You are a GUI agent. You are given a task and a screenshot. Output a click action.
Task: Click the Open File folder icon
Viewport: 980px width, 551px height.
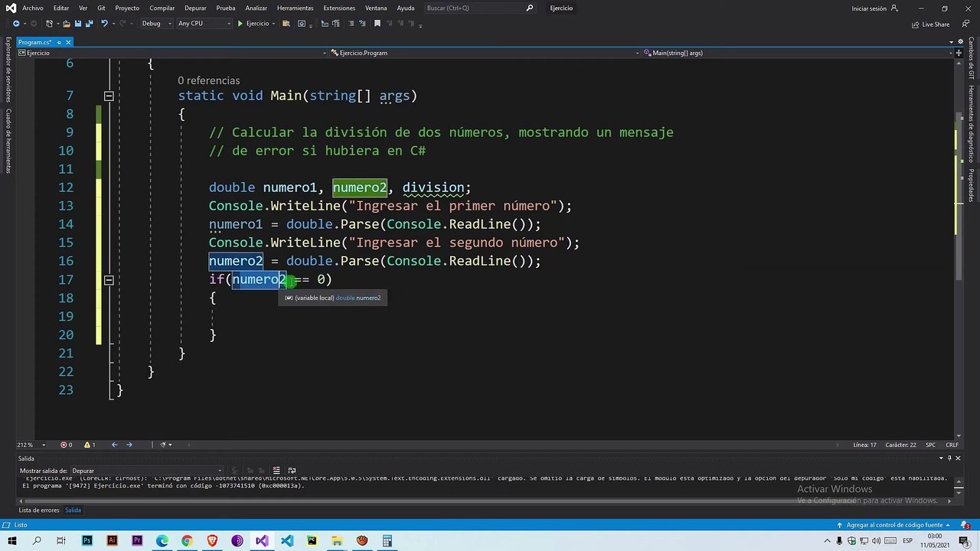66,24
